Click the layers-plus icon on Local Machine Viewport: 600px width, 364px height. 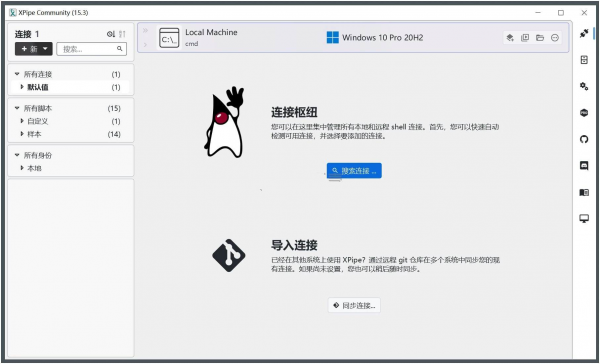point(510,38)
